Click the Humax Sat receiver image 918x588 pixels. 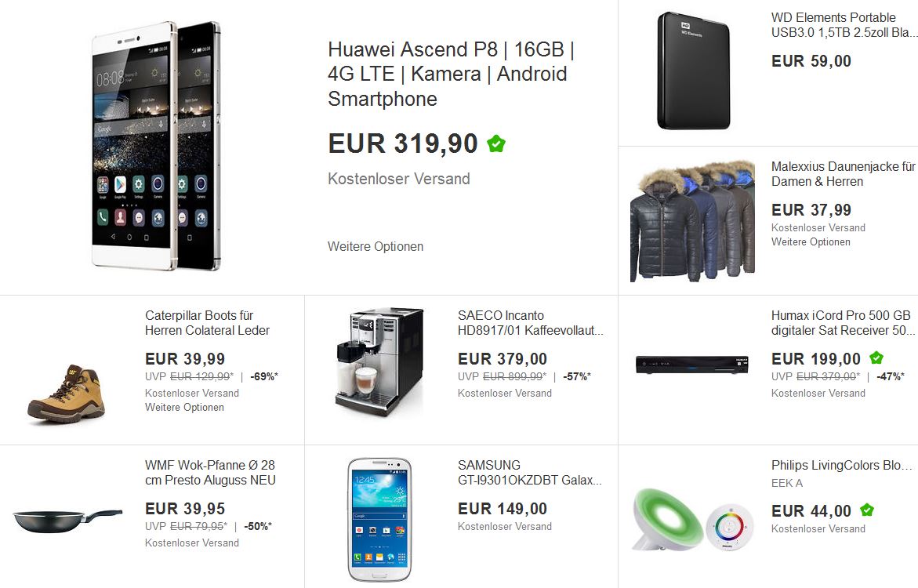pos(692,365)
